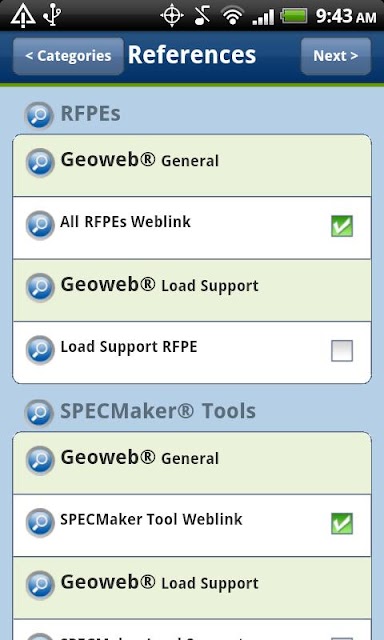Tap magnifier icon beside SPECMaker® Tools heading
The width and height of the screenshot is (384, 640).
[x=39, y=413]
